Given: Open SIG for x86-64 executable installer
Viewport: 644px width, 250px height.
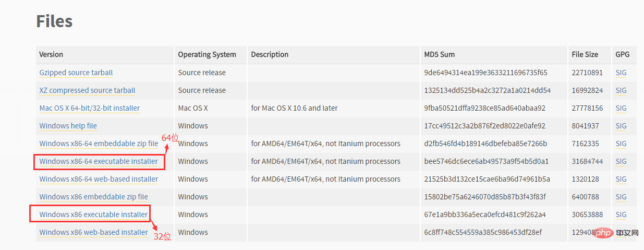Looking at the screenshot, I should [x=621, y=161].
